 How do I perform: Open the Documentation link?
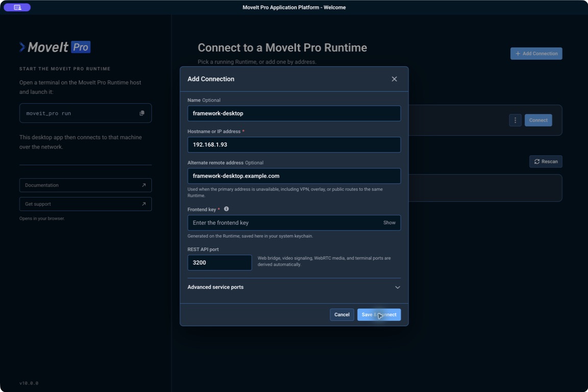point(86,185)
